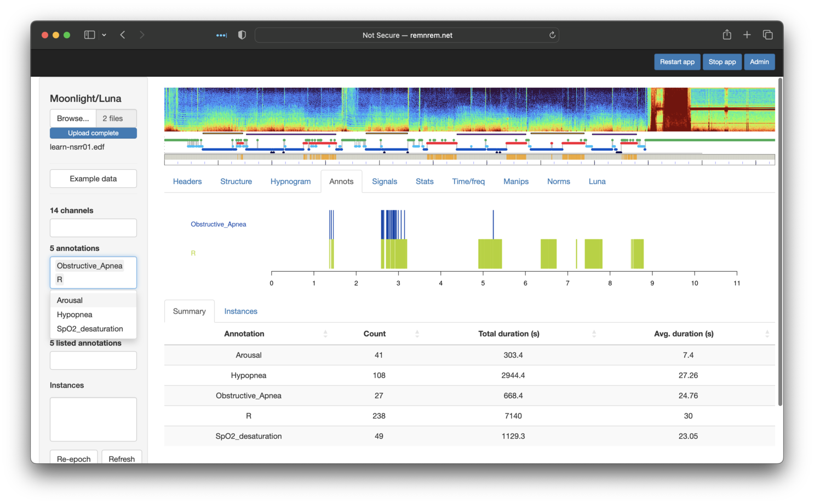Open the Instances tab
The height and width of the screenshot is (504, 814).
(240, 311)
